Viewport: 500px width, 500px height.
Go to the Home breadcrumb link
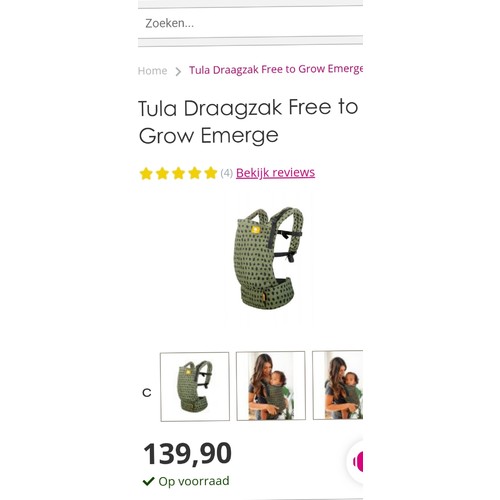tap(153, 71)
